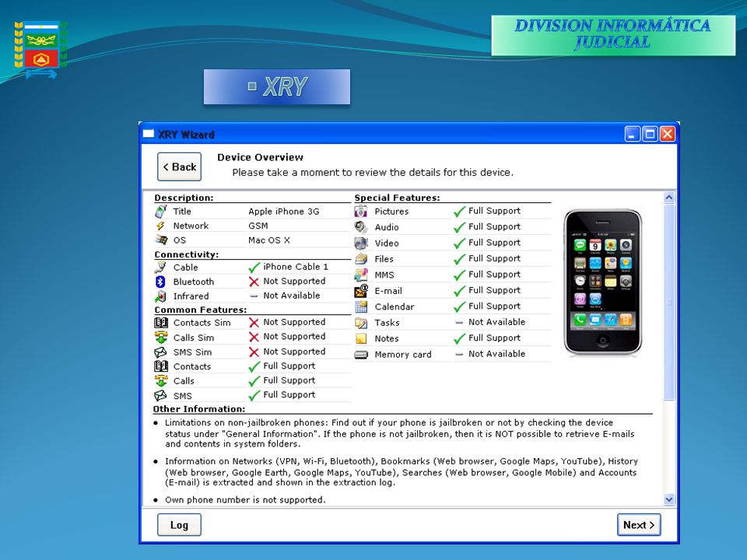
Task: Click "Not Available" in Memory card row
Action: coord(496,354)
